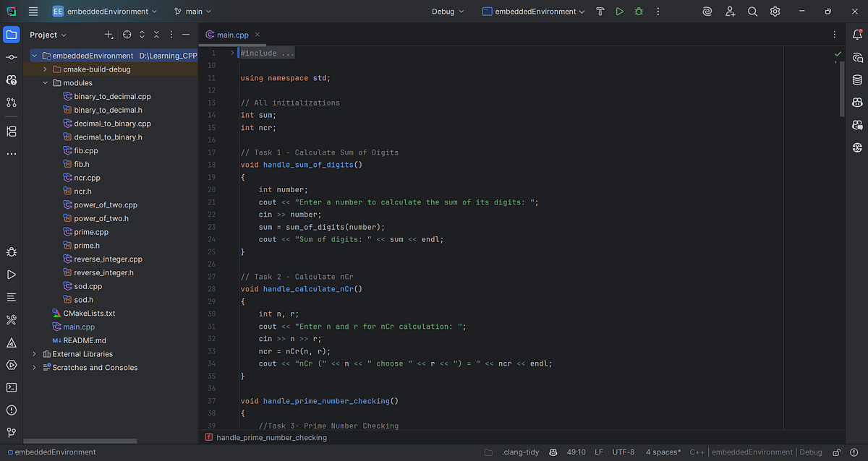Open the Project view selector dropdown
The image size is (868, 461).
[48, 34]
